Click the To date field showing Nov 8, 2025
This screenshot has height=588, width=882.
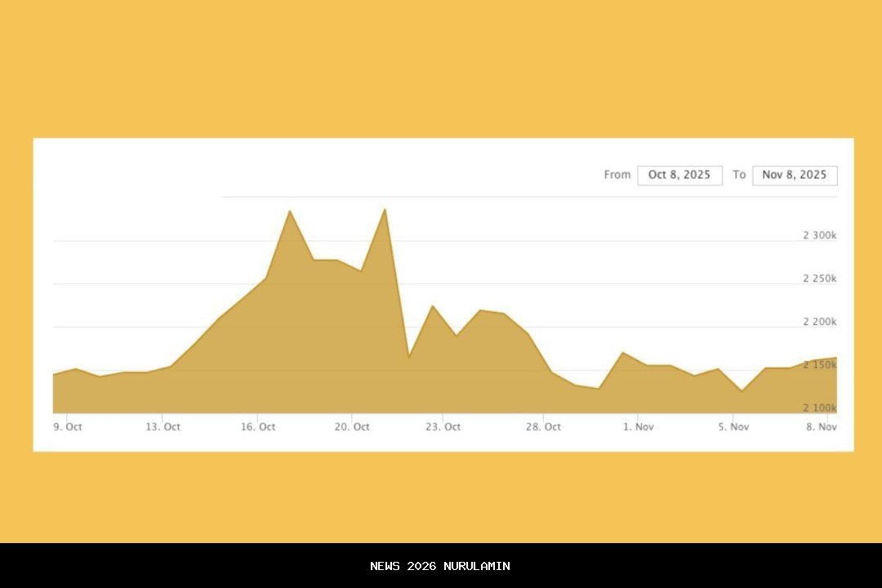pos(794,175)
